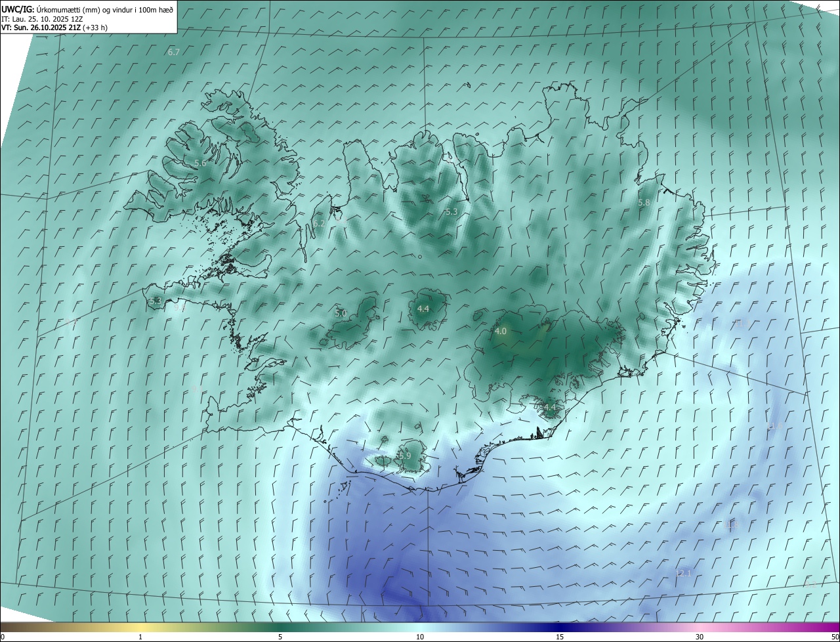Select the 5 tick on the color scale

tap(280, 637)
